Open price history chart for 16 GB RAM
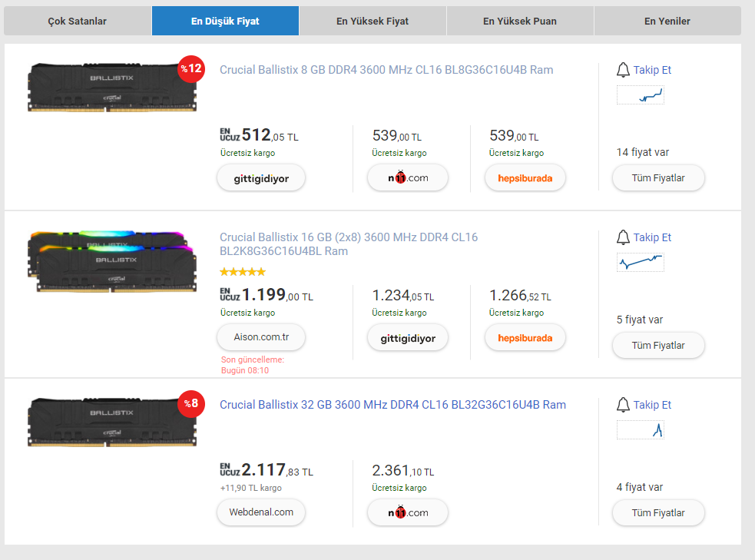 click(x=641, y=263)
